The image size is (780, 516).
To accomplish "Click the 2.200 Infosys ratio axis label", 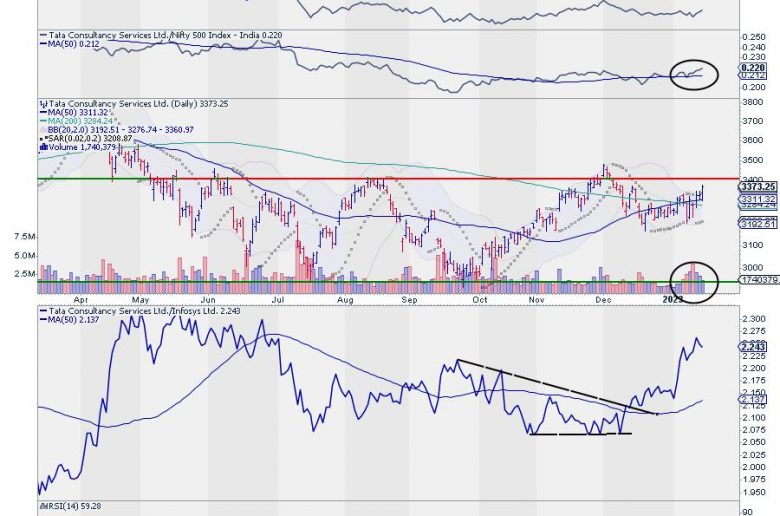I will click(x=754, y=368).
